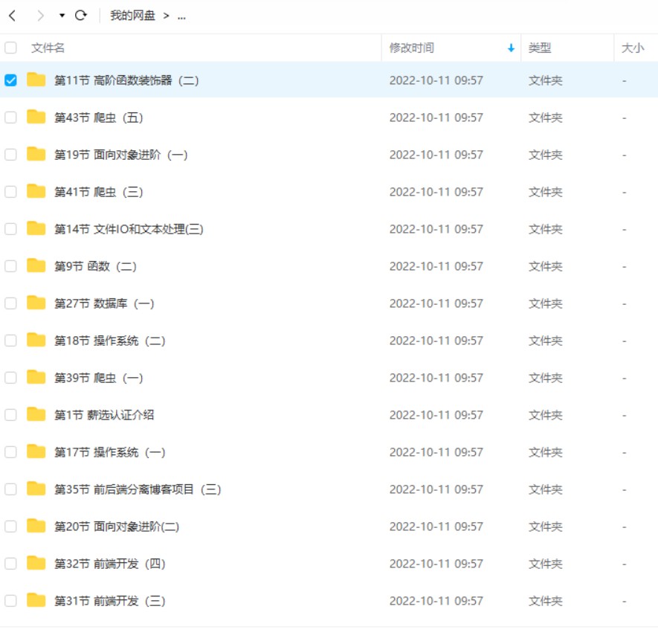Check the 第1节 薪选认证介绍 checkbox

point(10,415)
